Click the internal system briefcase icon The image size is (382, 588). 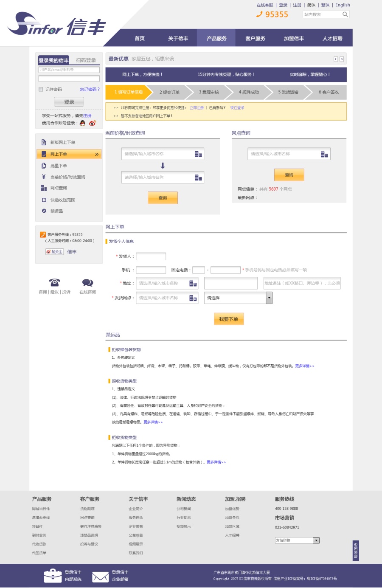(53, 576)
